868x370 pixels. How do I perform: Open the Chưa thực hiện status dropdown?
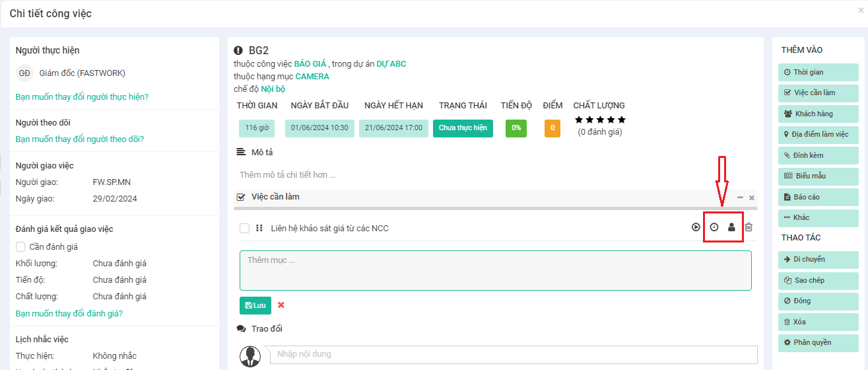463,128
